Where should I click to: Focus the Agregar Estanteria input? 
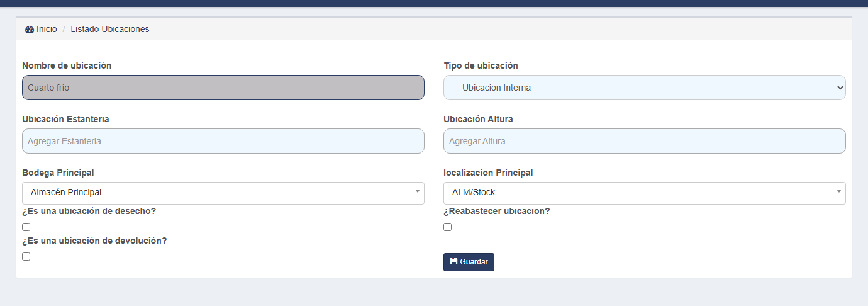[223, 141]
